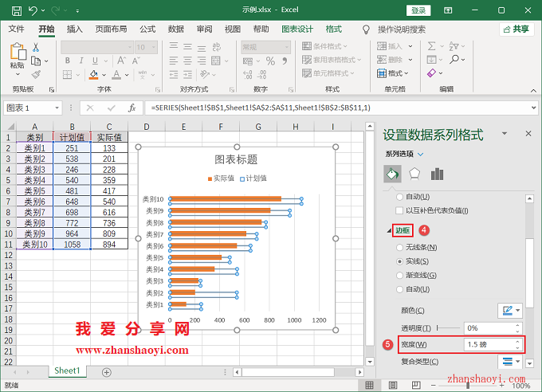542x392 pixels.
Task: Switch to the Insert ribbon tab
Action: click(x=75, y=29)
